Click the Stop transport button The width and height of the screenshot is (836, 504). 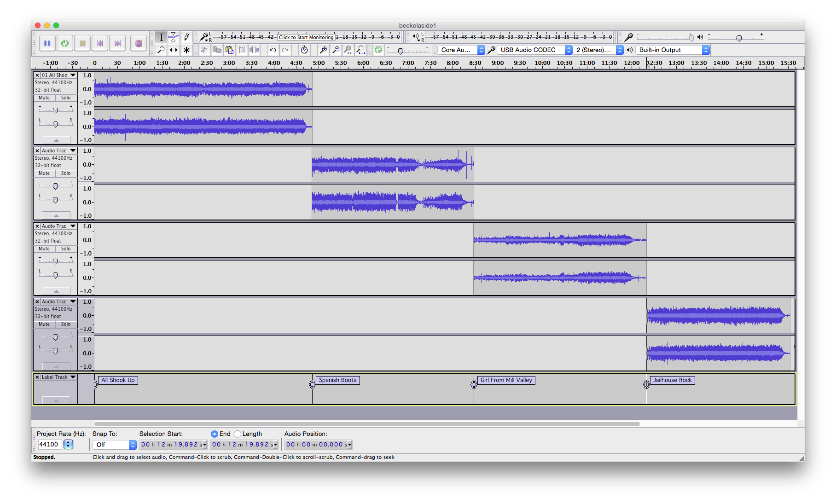(82, 43)
